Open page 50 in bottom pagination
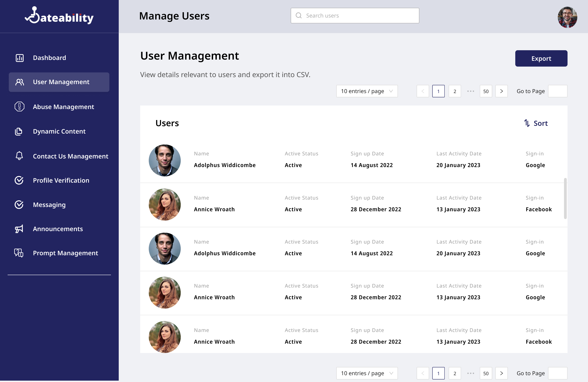This screenshot has width=588, height=382. [486, 373]
